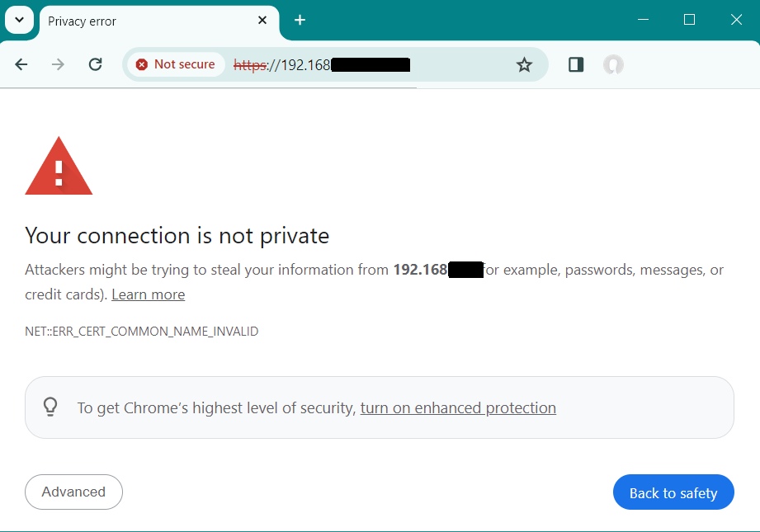
Task: Open the tab search chevron dropdown
Action: pos(19,20)
